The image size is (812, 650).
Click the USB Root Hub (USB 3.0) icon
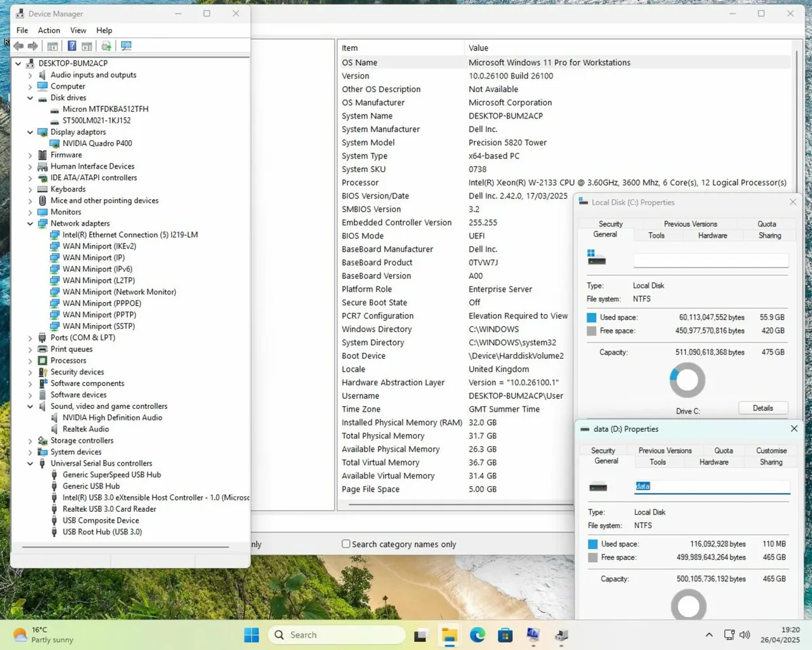[55, 532]
